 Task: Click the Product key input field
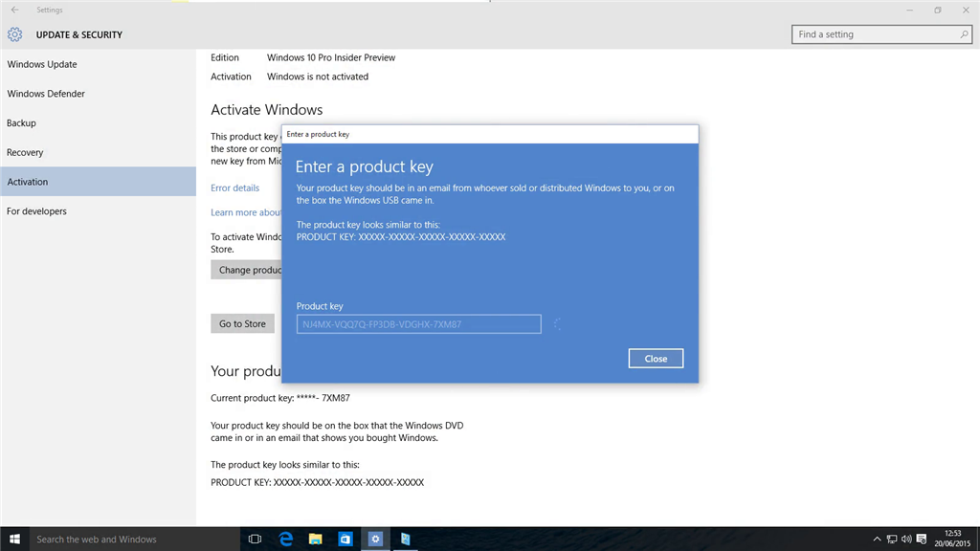(419, 324)
